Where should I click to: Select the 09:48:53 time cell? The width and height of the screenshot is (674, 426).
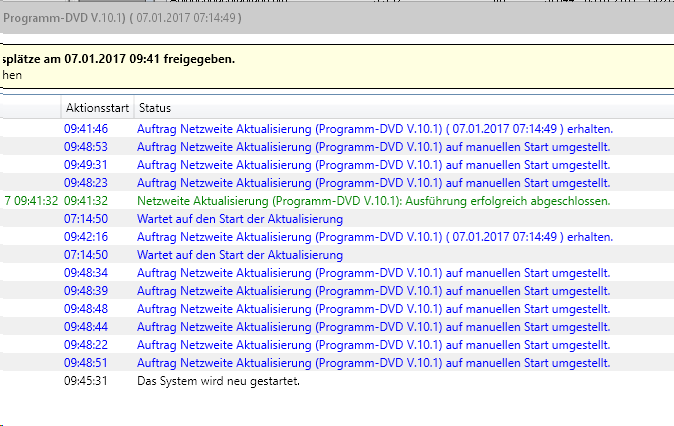[x=86, y=147]
